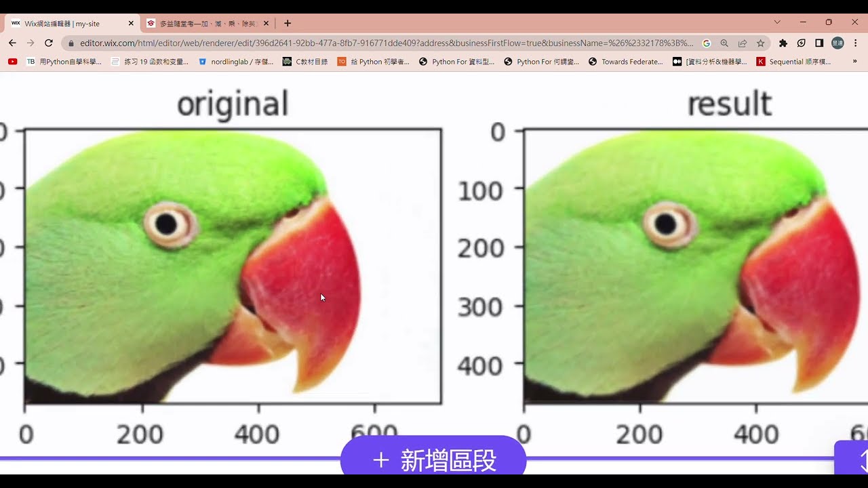Open the Chrome profile avatar
Image resolution: width=868 pixels, height=488 pixels.
(x=837, y=43)
